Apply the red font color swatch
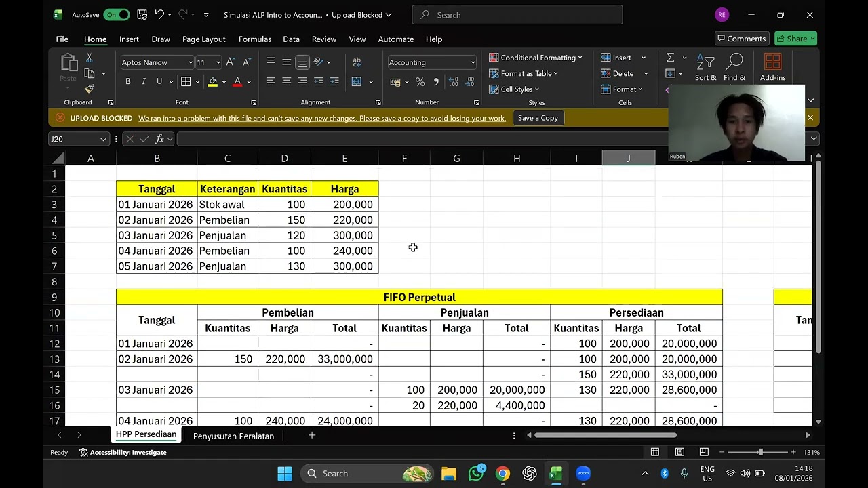Screen dimensions: 868x488 [237, 81]
